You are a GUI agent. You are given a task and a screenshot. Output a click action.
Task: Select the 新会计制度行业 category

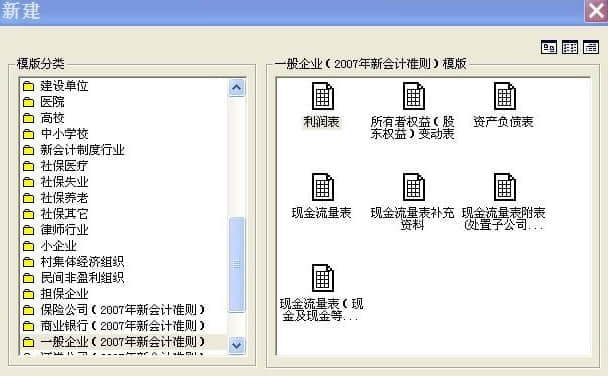(x=82, y=150)
